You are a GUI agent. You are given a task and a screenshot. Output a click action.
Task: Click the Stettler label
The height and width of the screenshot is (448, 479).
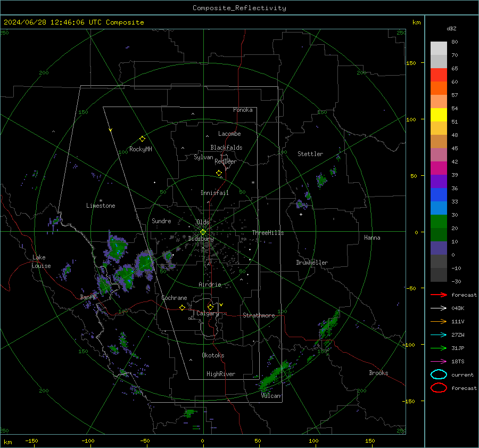coord(310,154)
